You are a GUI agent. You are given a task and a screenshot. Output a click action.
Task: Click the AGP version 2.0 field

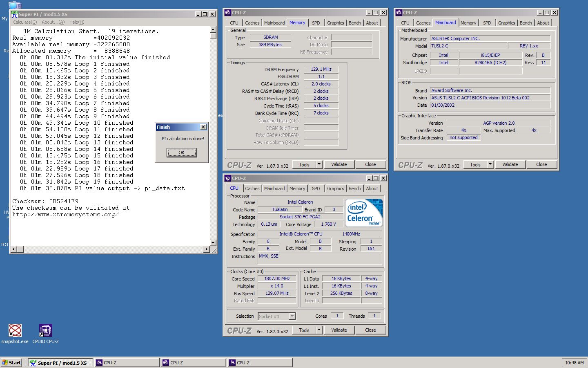pos(499,123)
